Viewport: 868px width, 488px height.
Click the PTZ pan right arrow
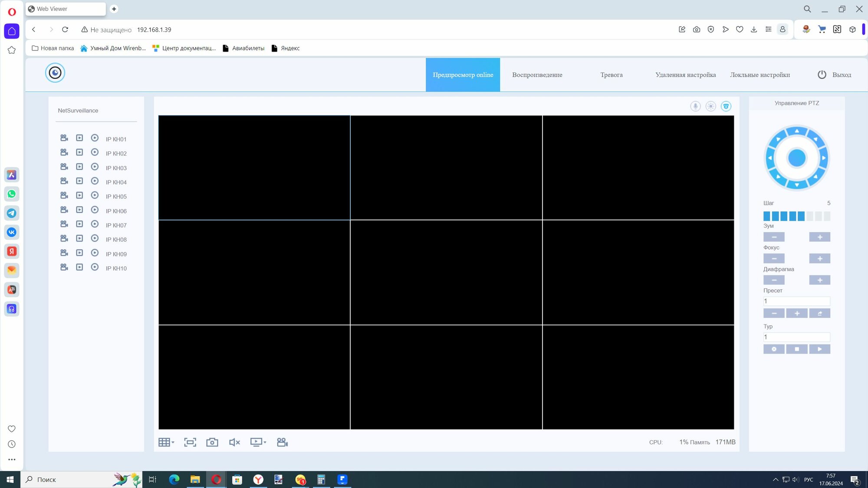(x=824, y=158)
